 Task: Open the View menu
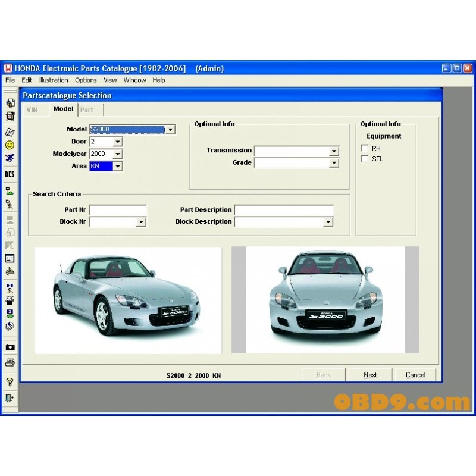tap(110, 80)
